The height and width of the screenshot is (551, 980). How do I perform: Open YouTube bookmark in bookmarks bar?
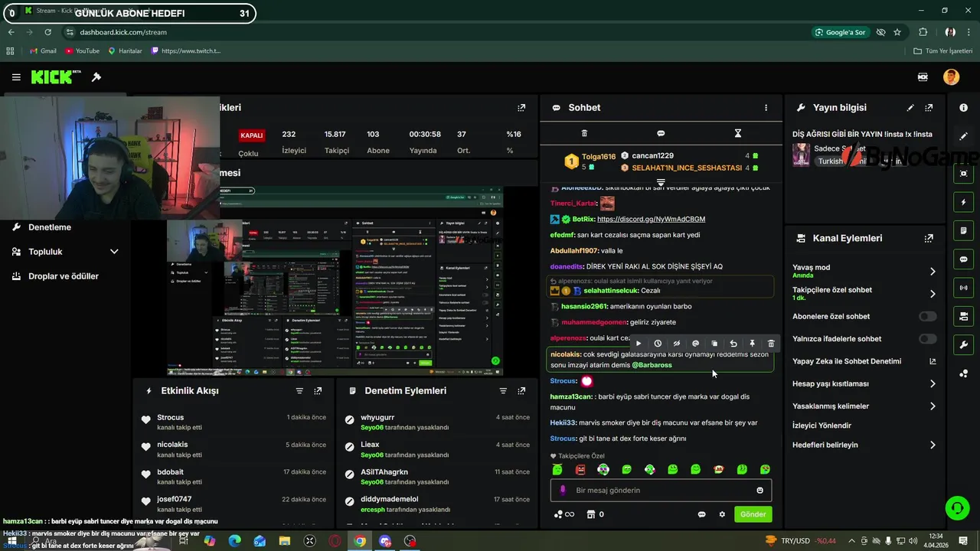pyautogui.click(x=82, y=51)
